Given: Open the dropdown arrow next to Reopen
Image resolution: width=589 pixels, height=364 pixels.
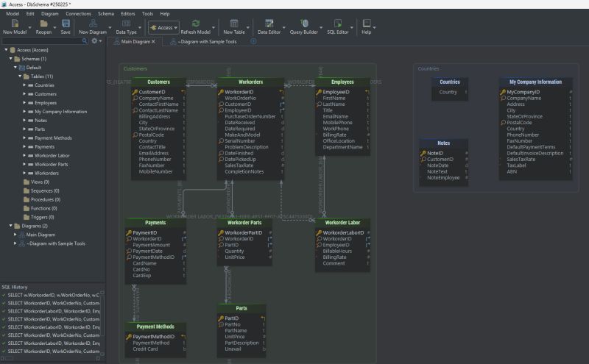Looking at the screenshot, I should click(54, 27).
